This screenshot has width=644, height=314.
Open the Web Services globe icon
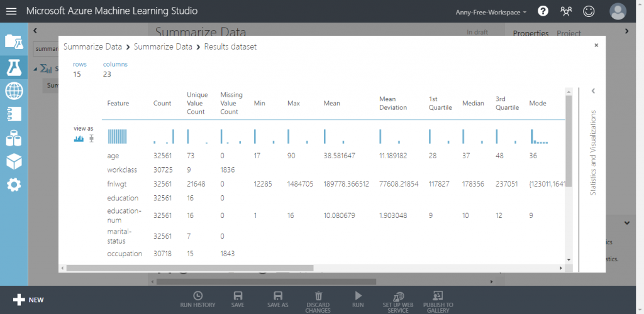coord(14,90)
